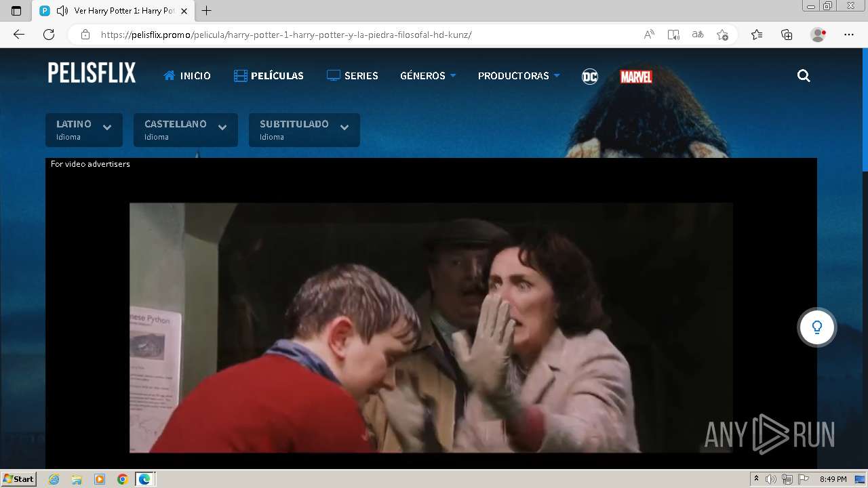
Task: Open the translate page icon
Action: click(698, 35)
